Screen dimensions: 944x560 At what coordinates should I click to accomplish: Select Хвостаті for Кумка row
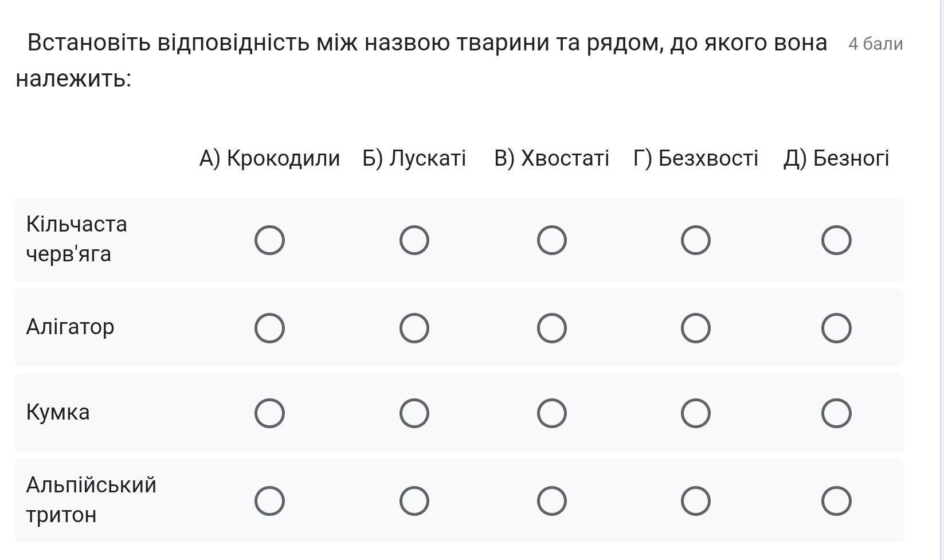tap(552, 413)
